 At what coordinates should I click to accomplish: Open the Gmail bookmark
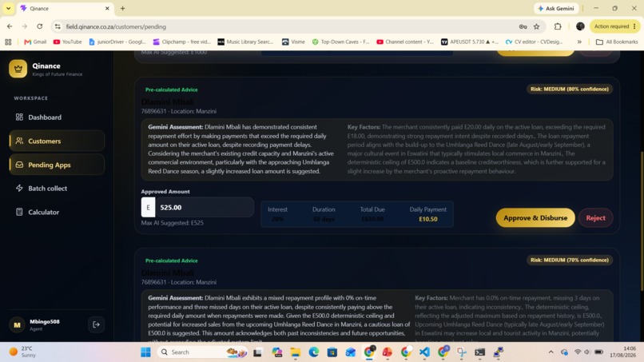point(35,42)
